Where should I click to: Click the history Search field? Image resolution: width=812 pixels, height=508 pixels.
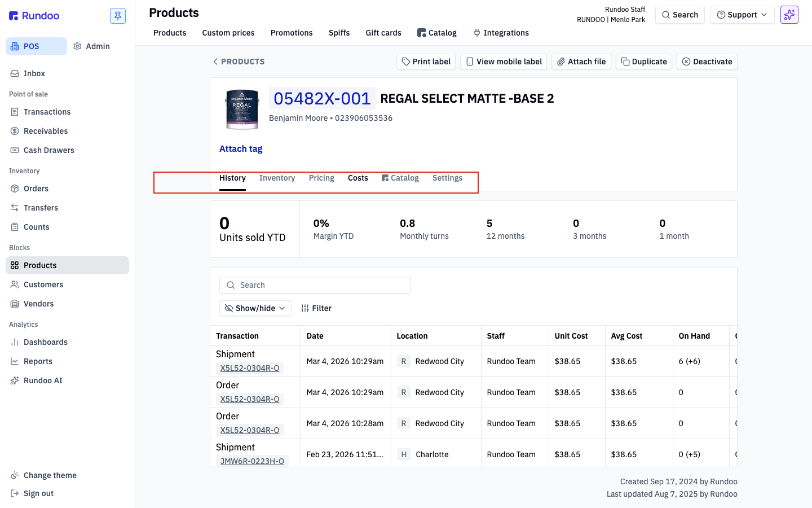315,285
